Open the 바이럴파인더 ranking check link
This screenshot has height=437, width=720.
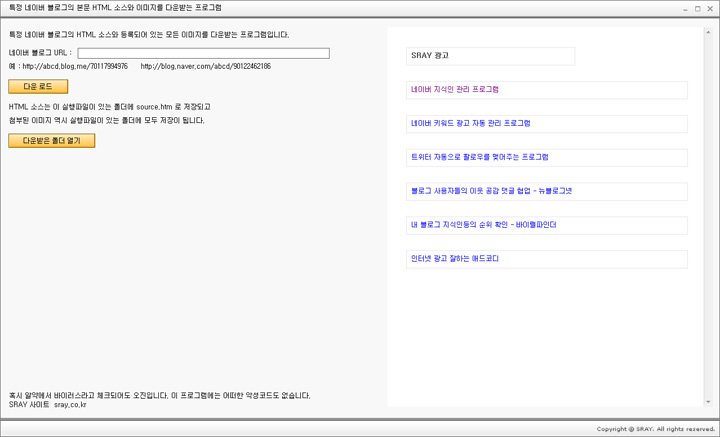(x=483, y=225)
